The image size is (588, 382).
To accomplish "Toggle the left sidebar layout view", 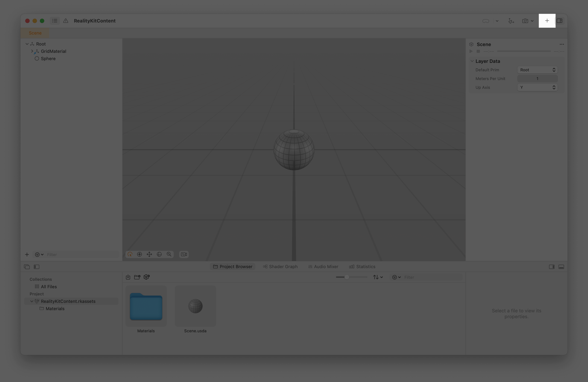I will coord(36,267).
